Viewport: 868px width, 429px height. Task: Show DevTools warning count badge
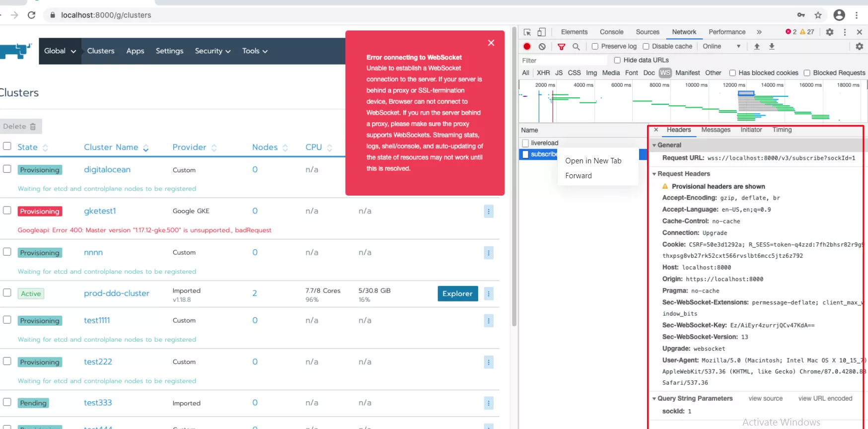coord(807,32)
